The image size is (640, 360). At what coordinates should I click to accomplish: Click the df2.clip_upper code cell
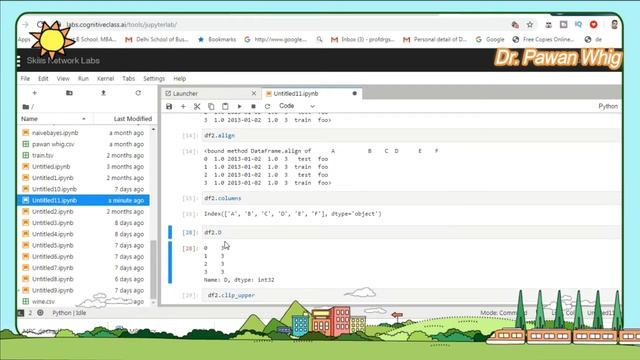[x=410, y=295]
